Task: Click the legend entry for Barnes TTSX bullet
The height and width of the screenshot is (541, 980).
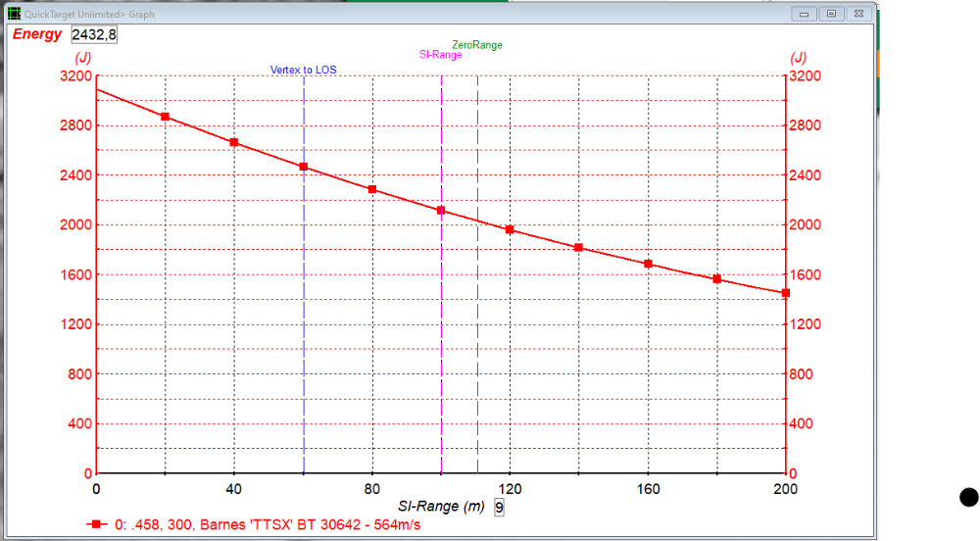Action: (268, 524)
